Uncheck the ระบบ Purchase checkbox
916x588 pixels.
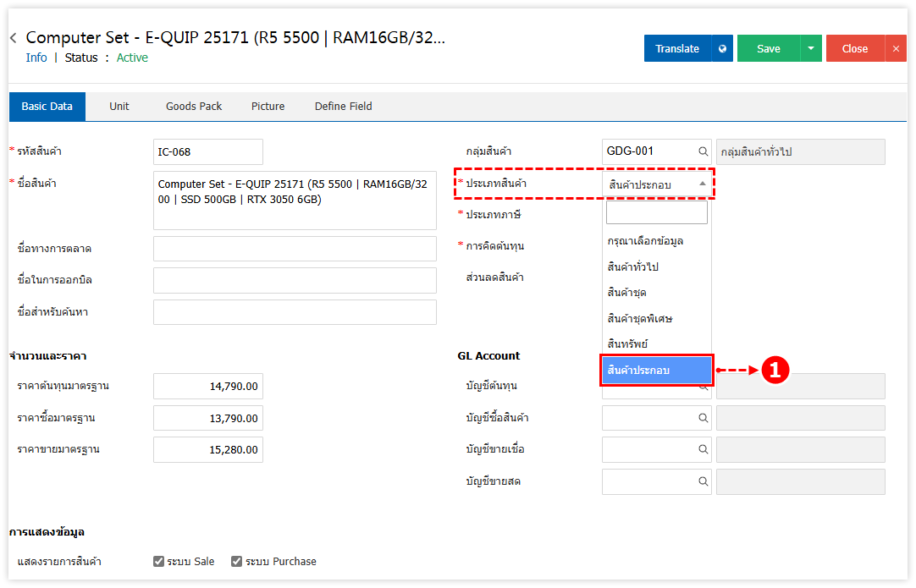[236, 562]
